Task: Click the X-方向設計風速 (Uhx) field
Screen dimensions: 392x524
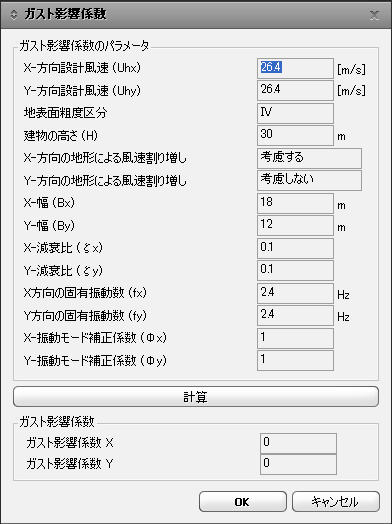Action: click(295, 68)
